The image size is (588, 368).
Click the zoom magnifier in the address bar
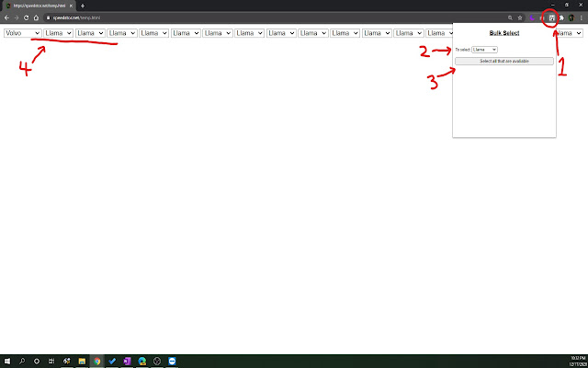coord(510,17)
